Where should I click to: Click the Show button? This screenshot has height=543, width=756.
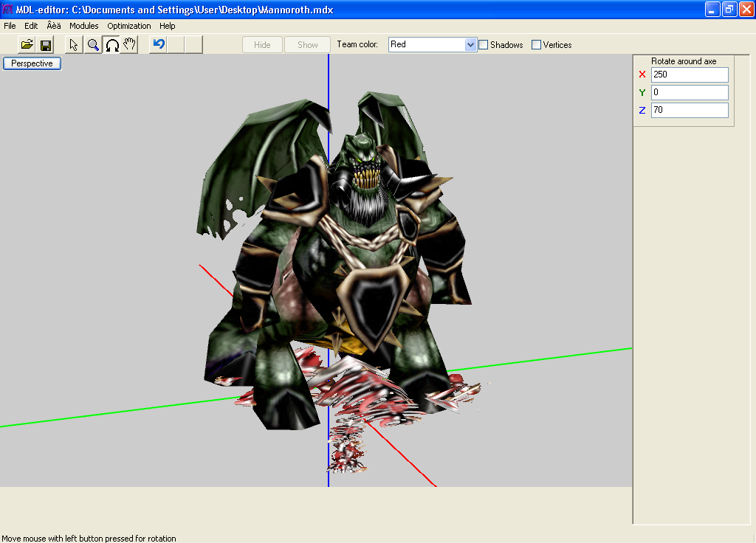pos(308,45)
